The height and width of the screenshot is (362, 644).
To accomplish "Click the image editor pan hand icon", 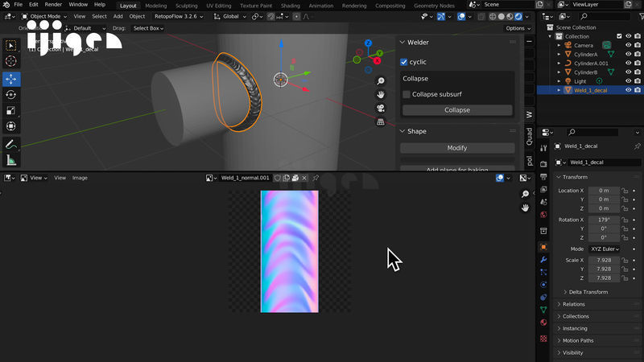I will point(525,208).
